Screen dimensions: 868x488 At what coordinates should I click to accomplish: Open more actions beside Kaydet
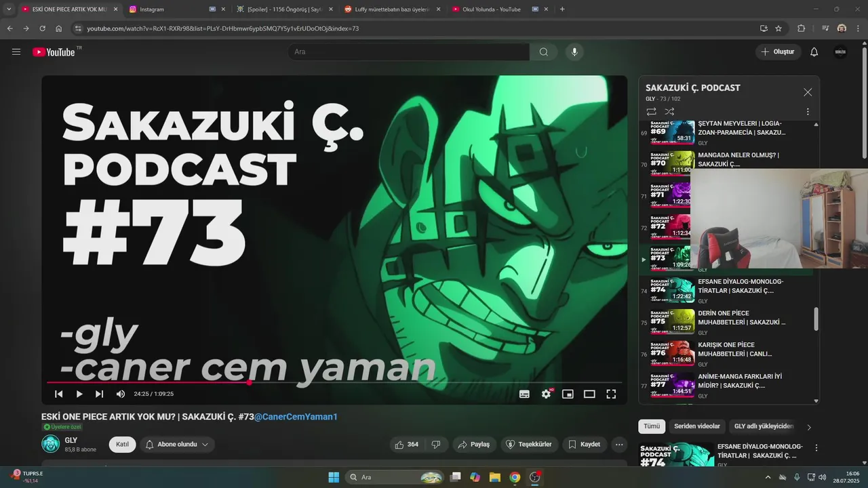pos(619,445)
